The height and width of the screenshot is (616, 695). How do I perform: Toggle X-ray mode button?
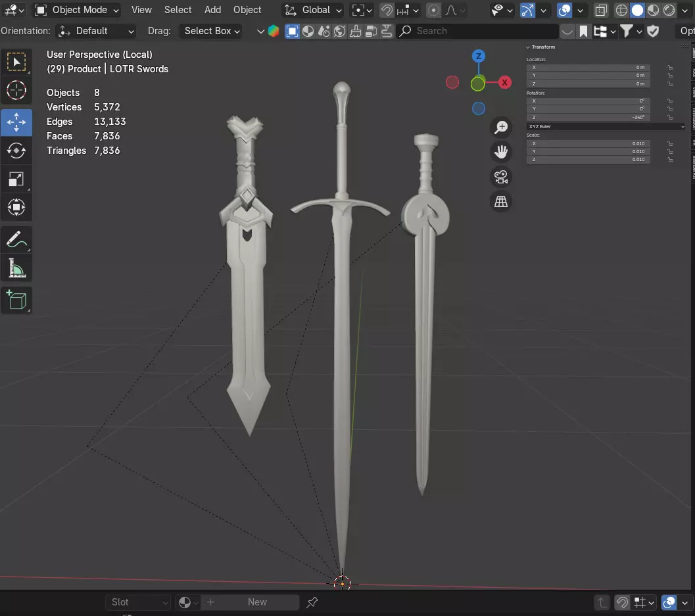click(601, 10)
